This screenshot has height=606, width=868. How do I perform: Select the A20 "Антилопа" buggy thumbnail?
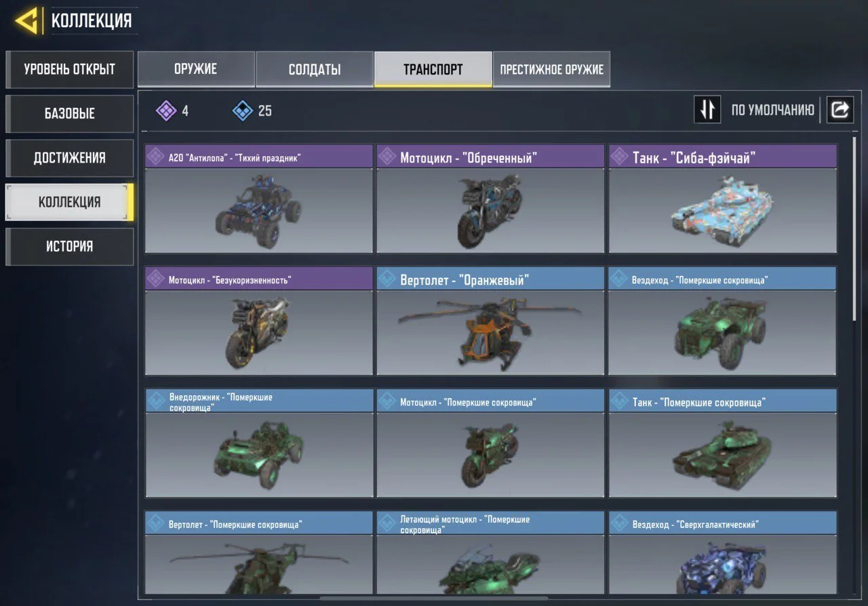coord(258,211)
